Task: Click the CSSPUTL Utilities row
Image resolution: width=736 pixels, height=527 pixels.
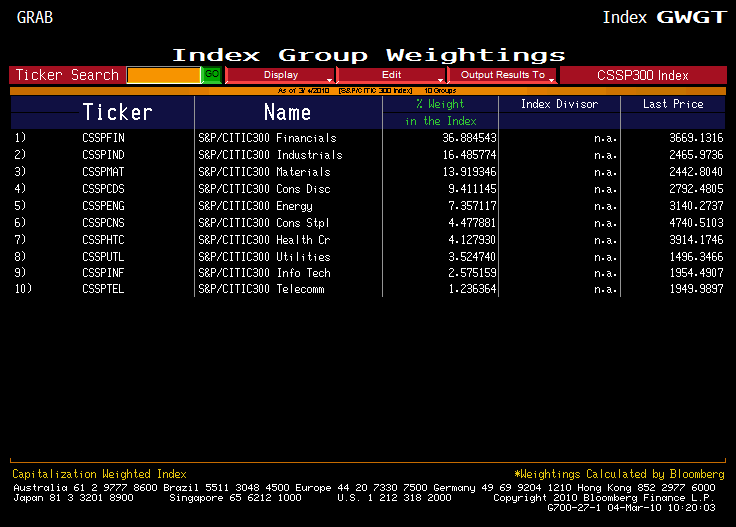Action: 104,257
